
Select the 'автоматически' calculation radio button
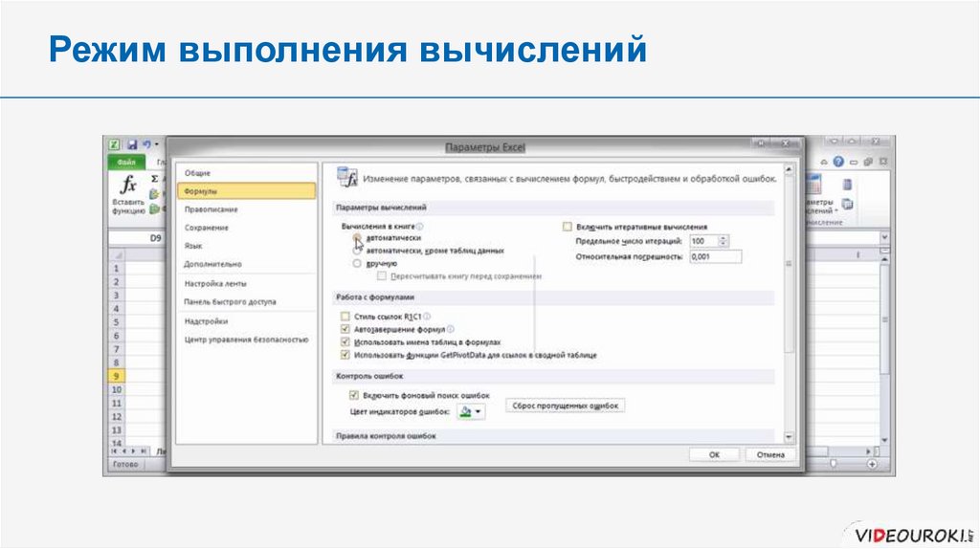pyautogui.click(x=357, y=238)
